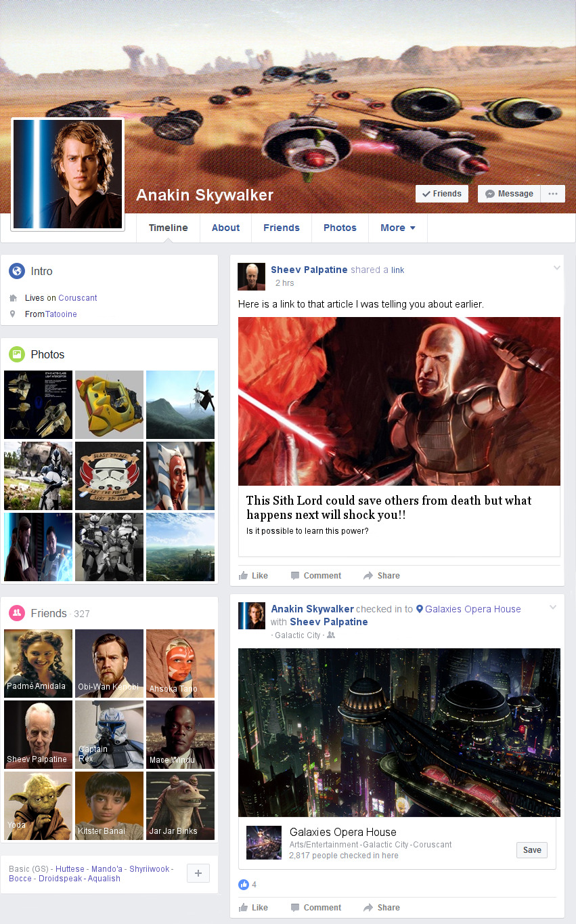Save the Galaxies Opera House place
The image size is (576, 924).
click(532, 850)
